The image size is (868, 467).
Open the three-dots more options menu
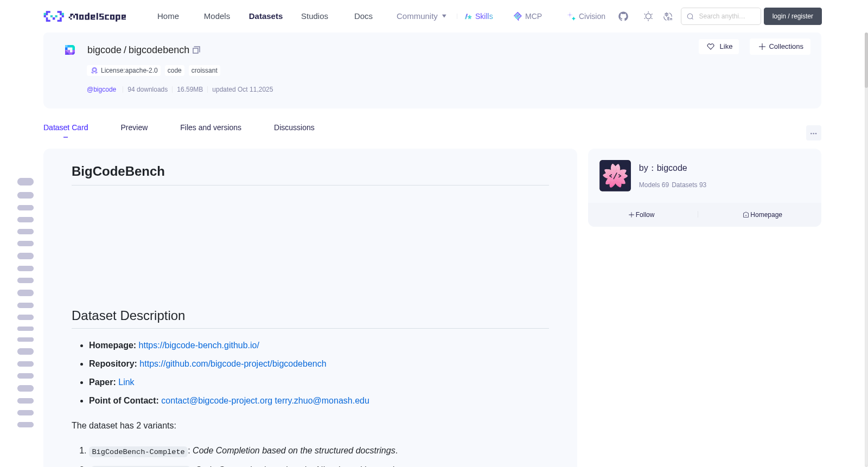pyautogui.click(x=813, y=133)
